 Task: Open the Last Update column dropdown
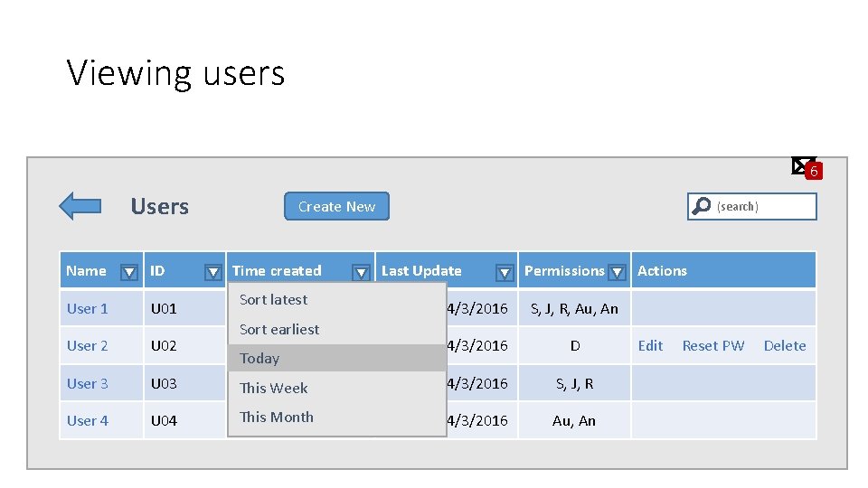[505, 272]
